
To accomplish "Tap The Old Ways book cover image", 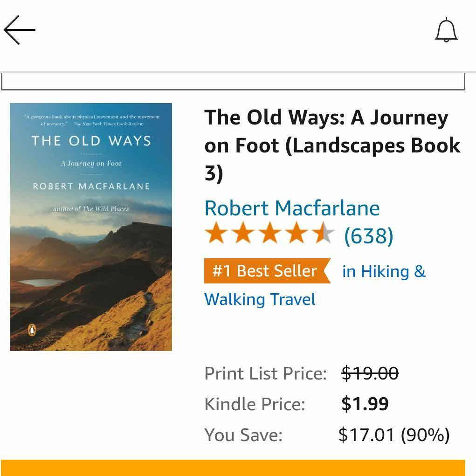I will (91, 227).
